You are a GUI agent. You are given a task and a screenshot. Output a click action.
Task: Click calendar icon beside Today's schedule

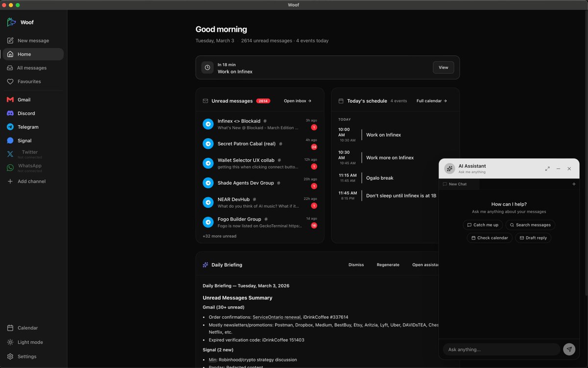tap(341, 101)
